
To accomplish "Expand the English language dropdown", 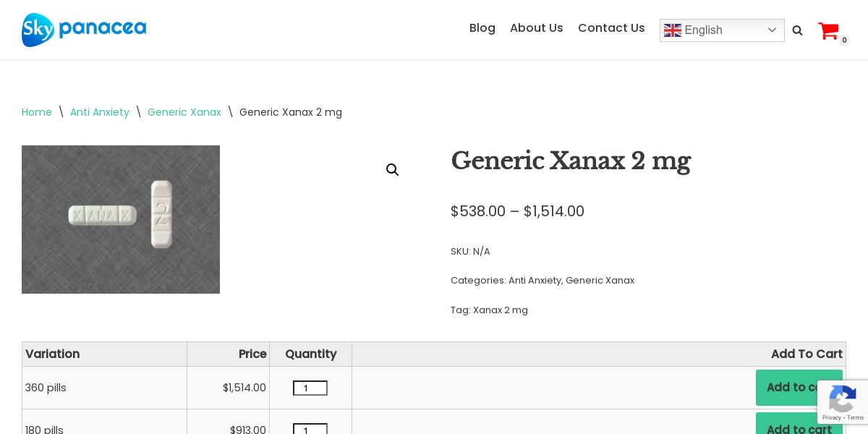I will click(x=721, y=30).
